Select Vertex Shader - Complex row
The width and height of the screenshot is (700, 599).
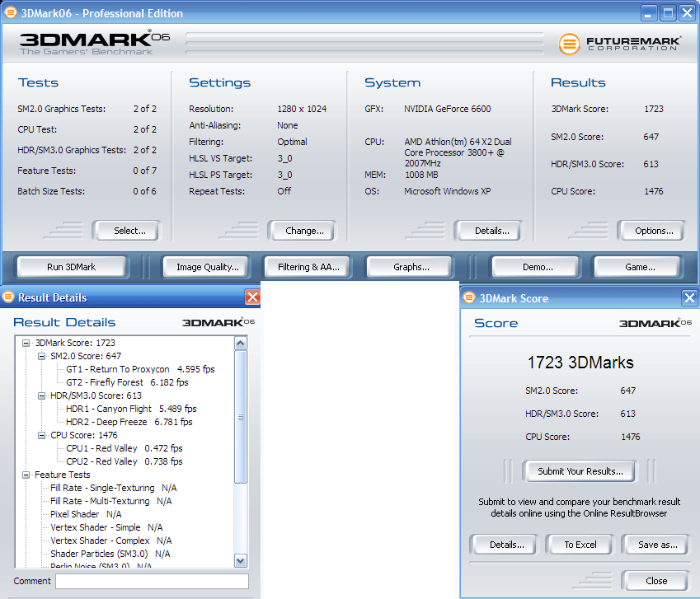tap(110, 541)
